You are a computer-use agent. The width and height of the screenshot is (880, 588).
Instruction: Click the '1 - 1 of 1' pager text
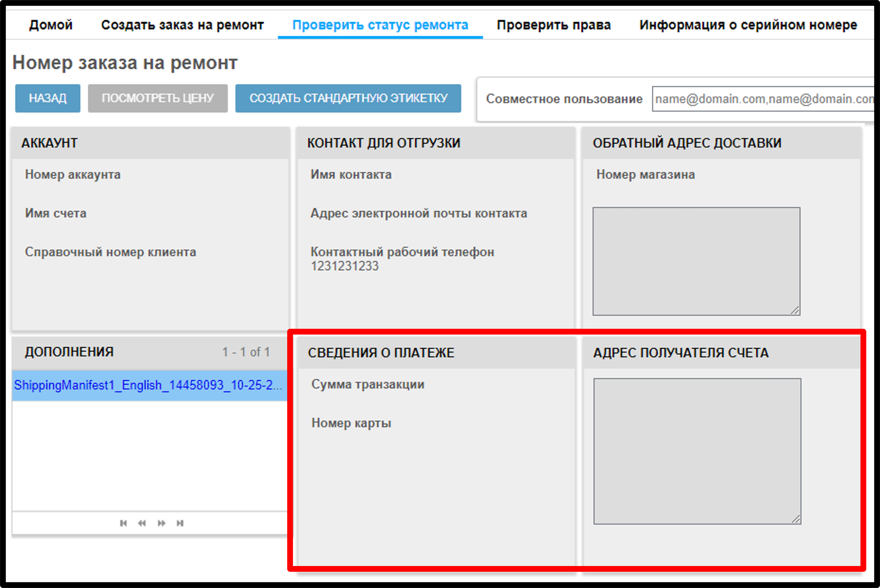pyautogui.click(x=246, y=352)
